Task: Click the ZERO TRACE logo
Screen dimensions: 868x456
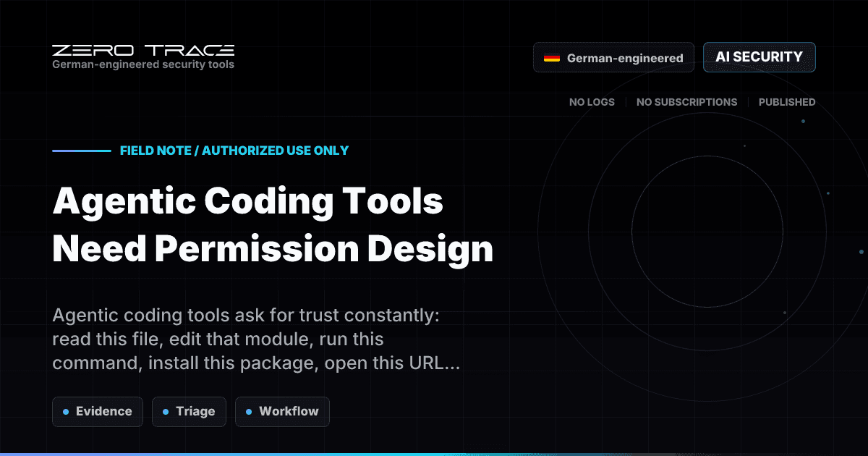Action: [x=142, y=51]
